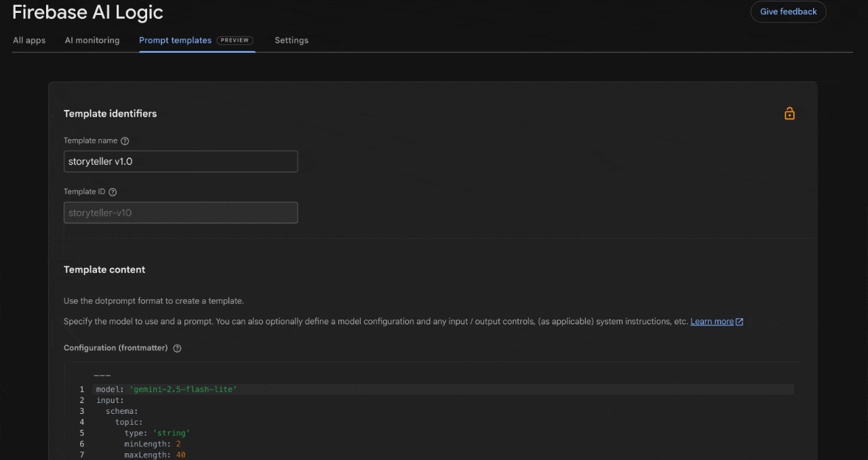Click the Template ID help icon
This screenshot has width=868, height=460.
point(113,192)
